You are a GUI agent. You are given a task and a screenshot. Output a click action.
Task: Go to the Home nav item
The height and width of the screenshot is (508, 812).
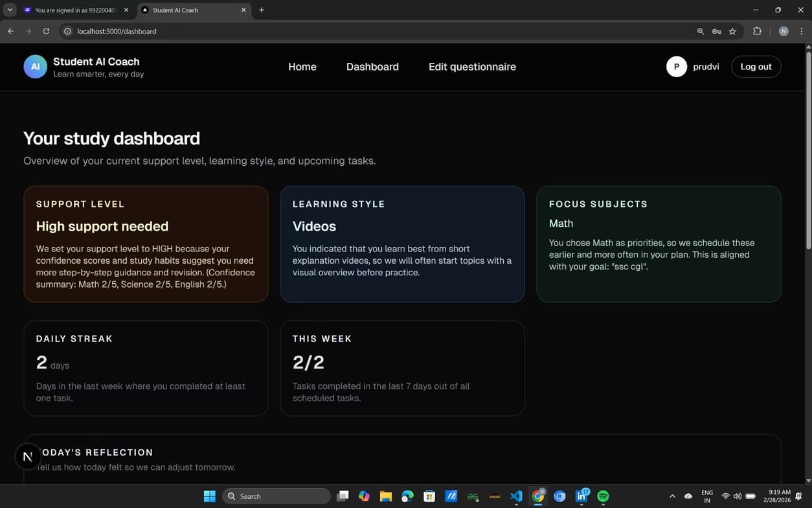point(302,67)
